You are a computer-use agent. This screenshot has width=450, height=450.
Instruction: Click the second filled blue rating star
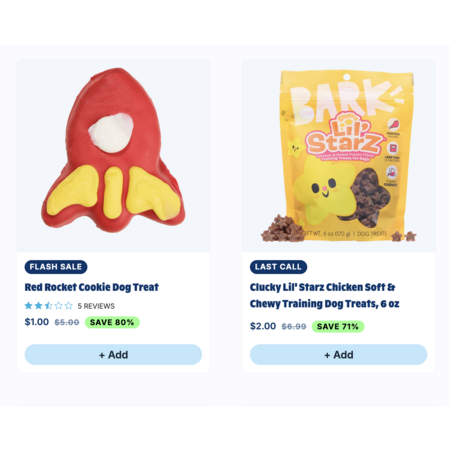39,305
